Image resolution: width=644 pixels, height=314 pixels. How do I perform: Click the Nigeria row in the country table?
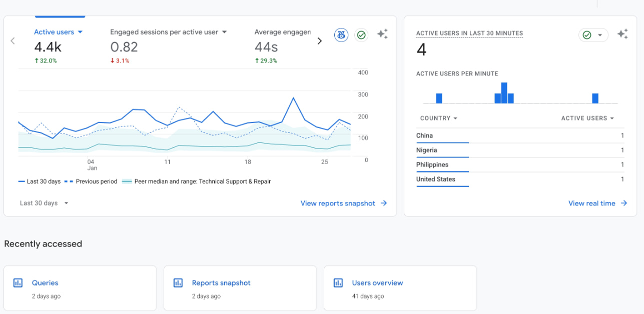point(520,150)
